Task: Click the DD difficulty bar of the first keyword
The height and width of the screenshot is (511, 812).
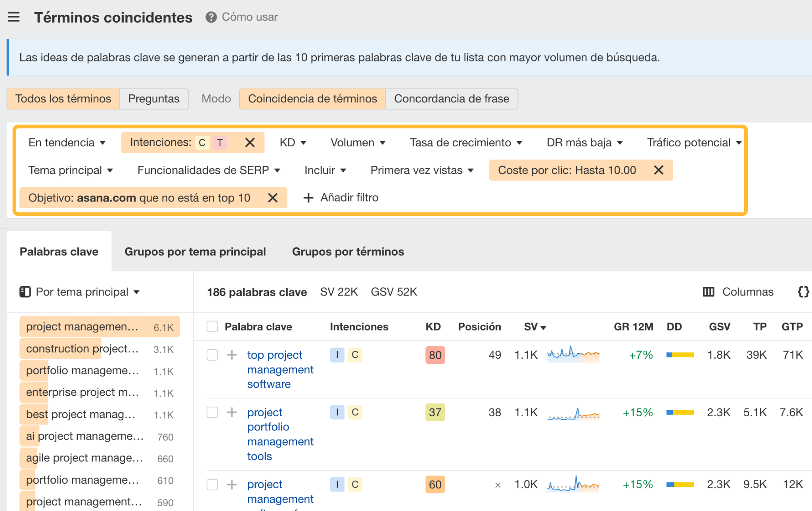Action: point(680,355)
